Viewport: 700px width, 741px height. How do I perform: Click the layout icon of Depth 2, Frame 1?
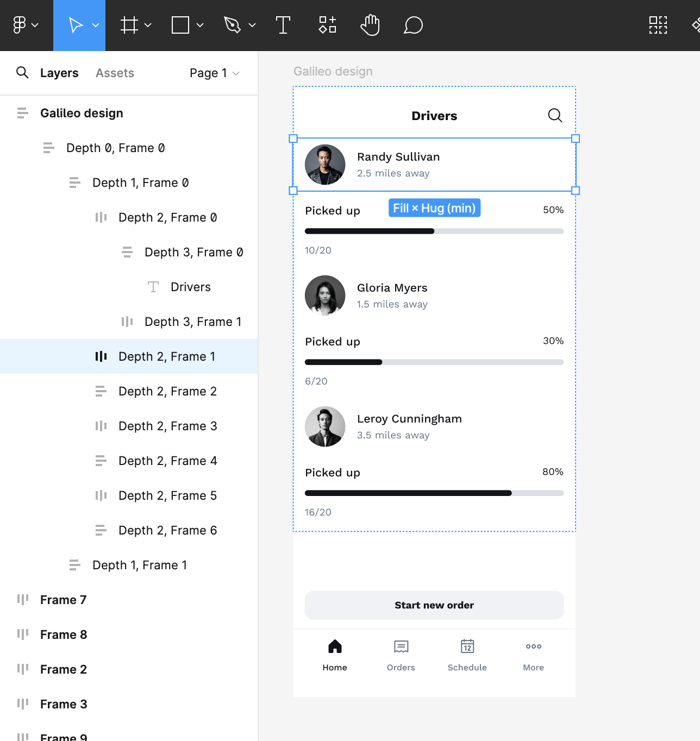[101, 356]
